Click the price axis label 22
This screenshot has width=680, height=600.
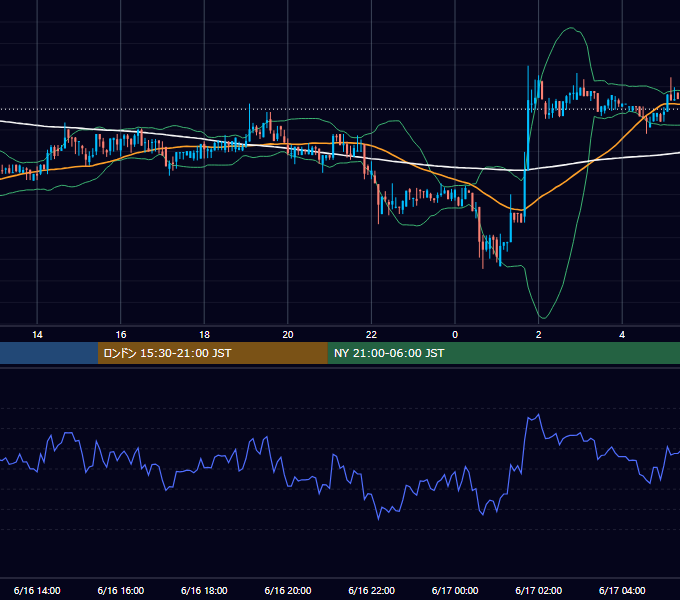[x=372, y=335]
